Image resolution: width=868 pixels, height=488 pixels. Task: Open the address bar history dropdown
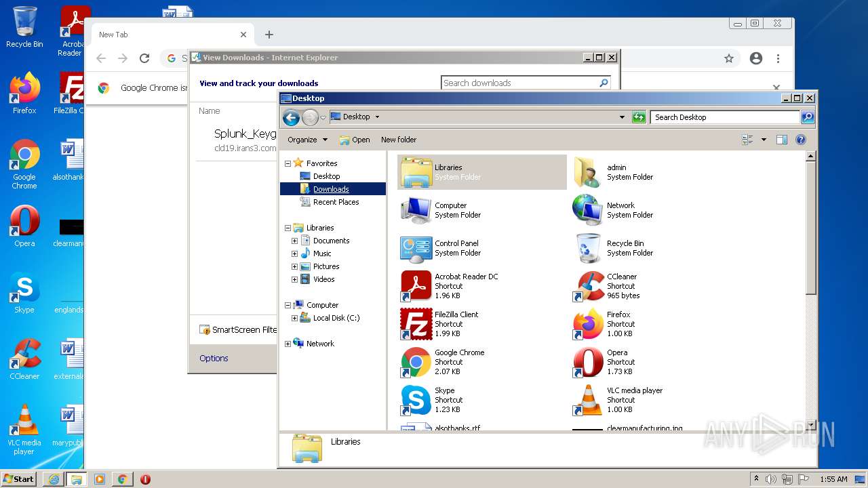click(x=622, y=117)
